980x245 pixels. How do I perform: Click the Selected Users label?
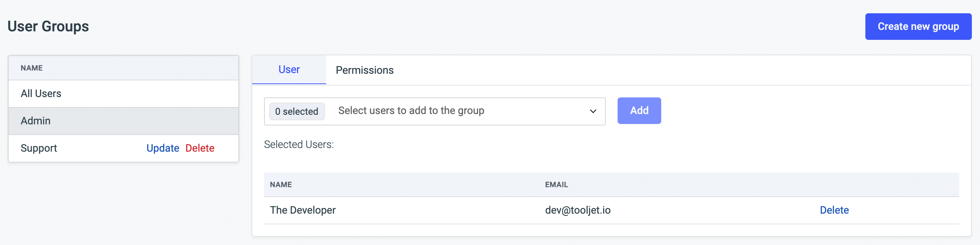299,145
